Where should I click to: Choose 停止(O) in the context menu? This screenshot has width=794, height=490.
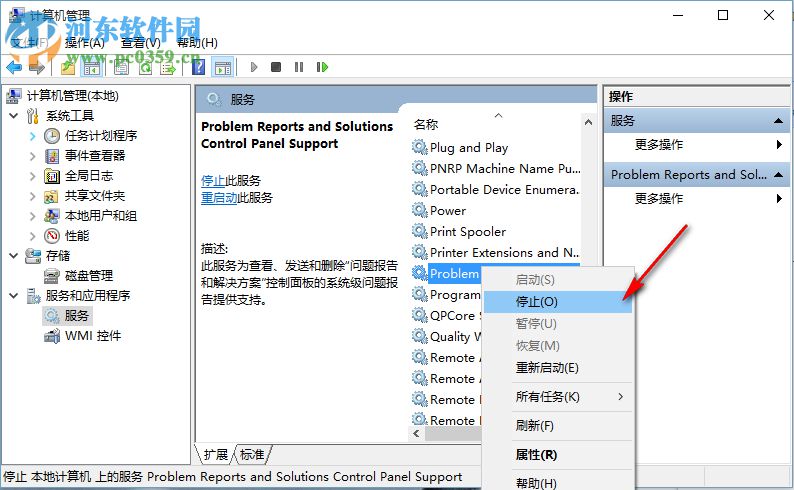558,302
